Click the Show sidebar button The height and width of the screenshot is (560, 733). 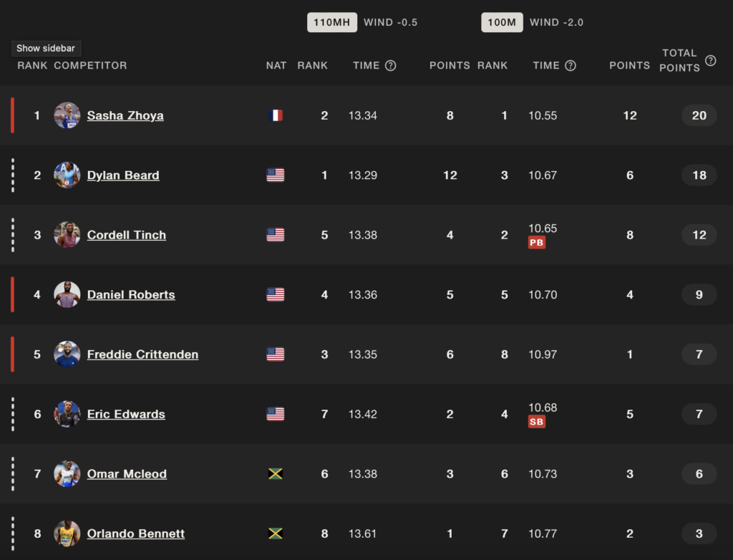[46, 48]
